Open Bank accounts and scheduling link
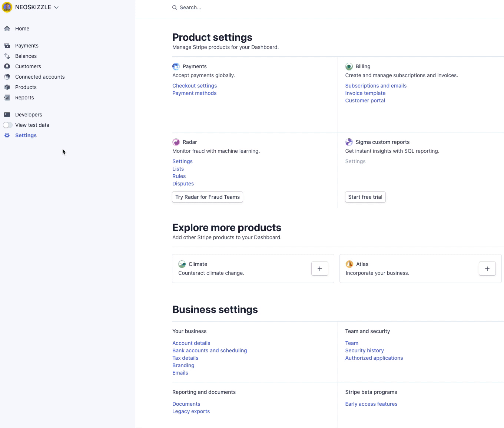This screenshot has height=428, width=504. pos(209,350)
